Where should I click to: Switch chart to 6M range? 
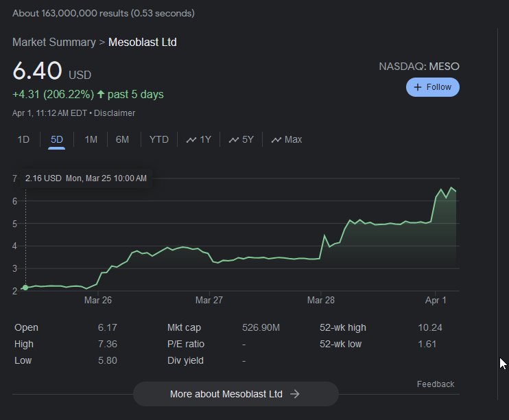point(122,140)
